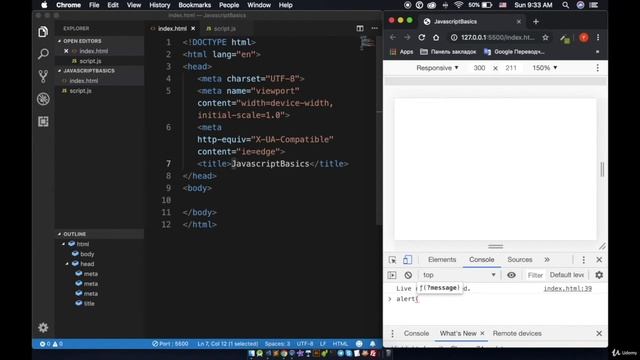
Task: Change Spaces: 3 indentation setting
Action: pos(277,344)
